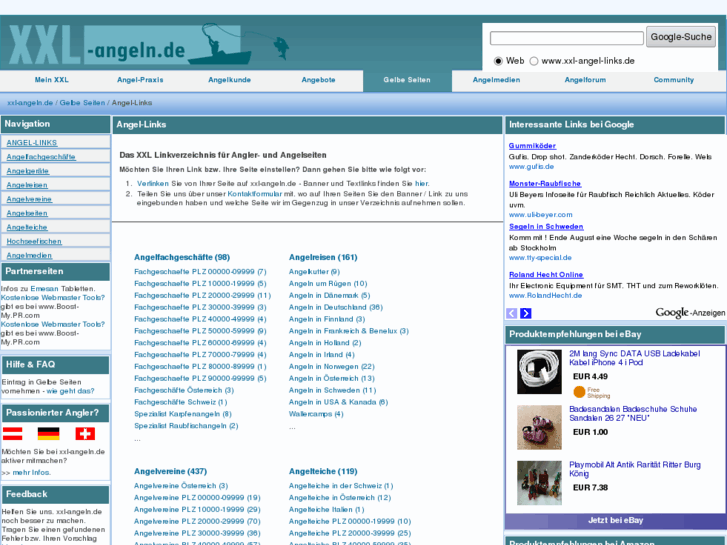Click the XXL-angeln.de site logo
This screenshot has height=545, width=727.
point(148,44)
